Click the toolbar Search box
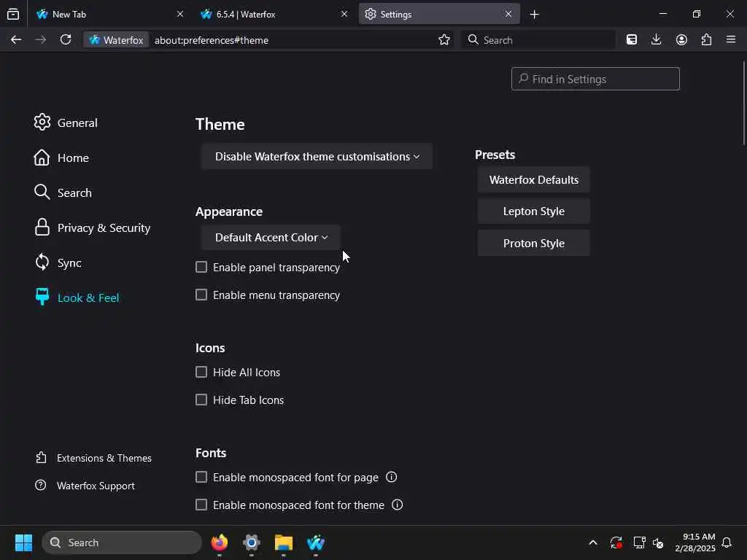 pyautogui.click(x=538, y=40)
